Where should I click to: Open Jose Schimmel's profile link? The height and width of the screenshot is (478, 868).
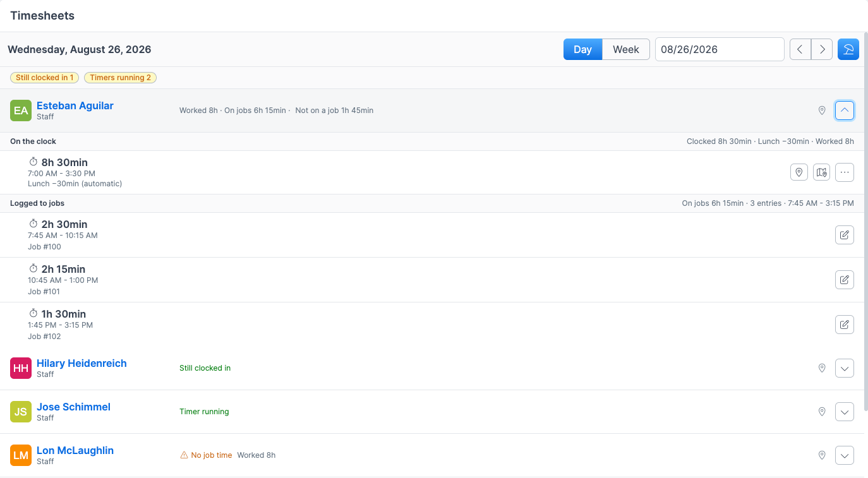coord(73,407)
